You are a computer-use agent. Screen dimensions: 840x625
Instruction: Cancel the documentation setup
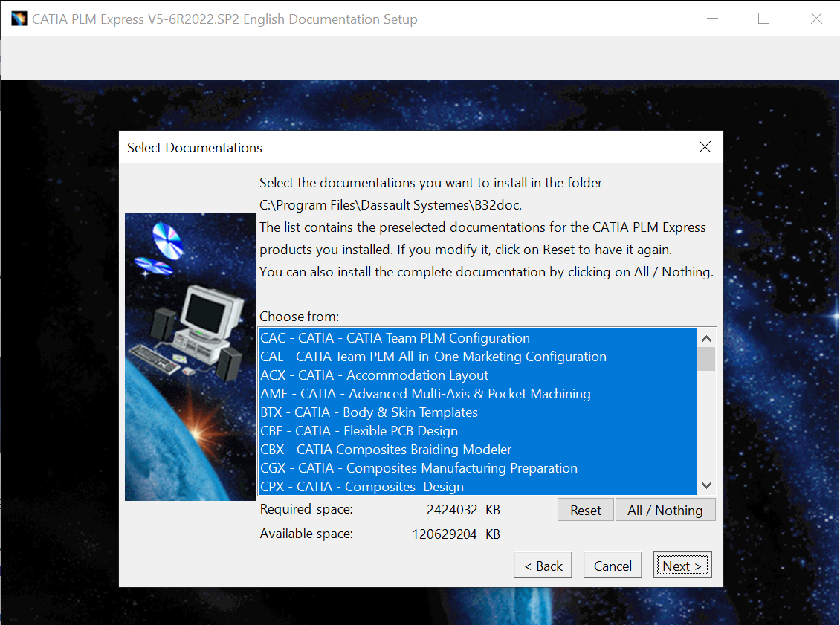[x=613, y=565]
